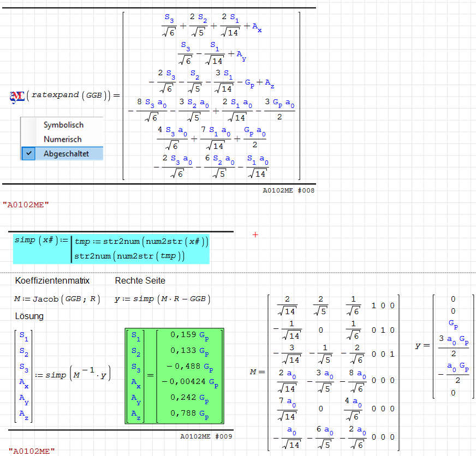Click the A0102ME #008 region label
This screenshot has height=456, width=476.
tap(288, 191)
